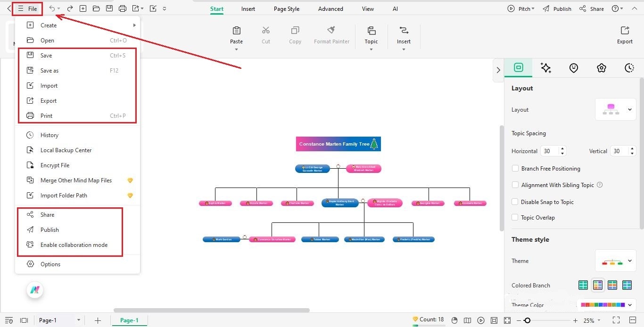The height and width of the screenshot is (327, 644).
Task: Click the floating AI assistant logo button
Action: (34, 290)
